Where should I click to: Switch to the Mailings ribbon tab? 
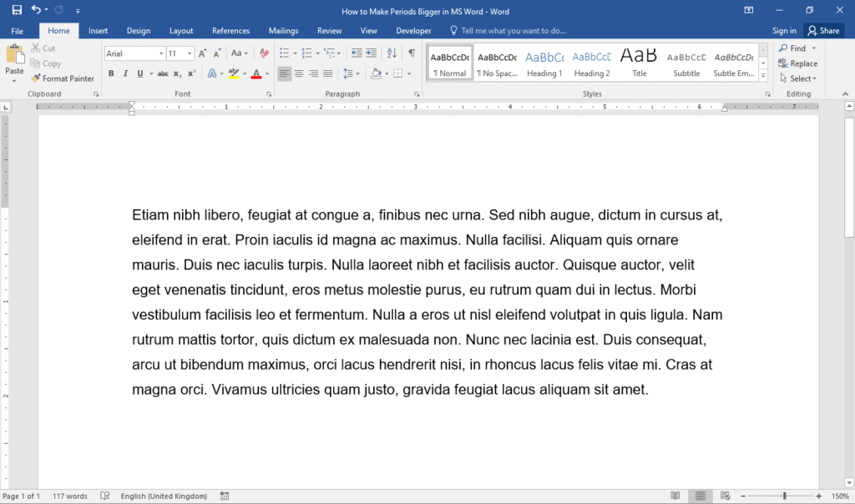283,29
